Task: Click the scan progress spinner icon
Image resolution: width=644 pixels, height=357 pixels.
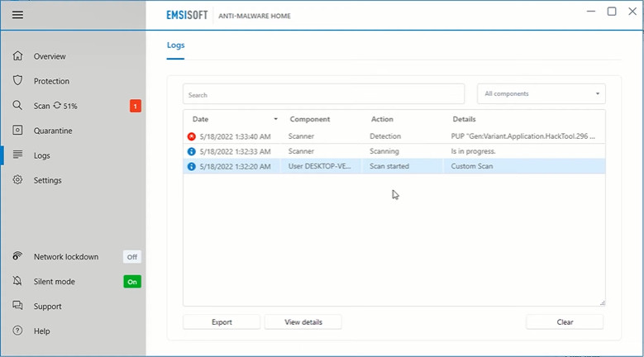Action: click(x=57, y=106)
